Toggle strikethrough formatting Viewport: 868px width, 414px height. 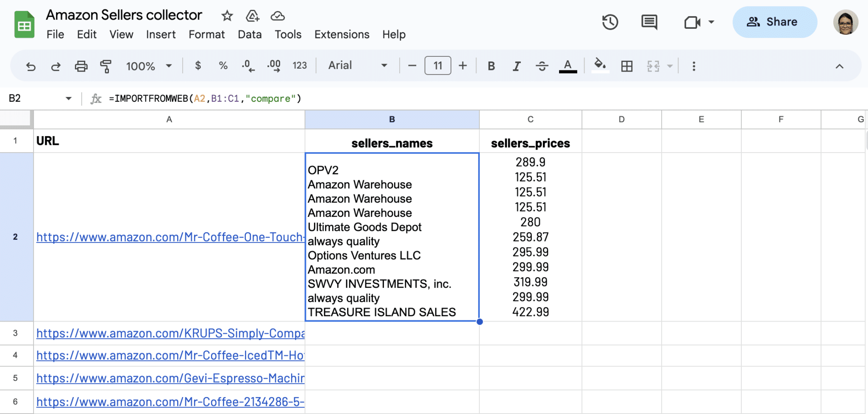point(542,66)
